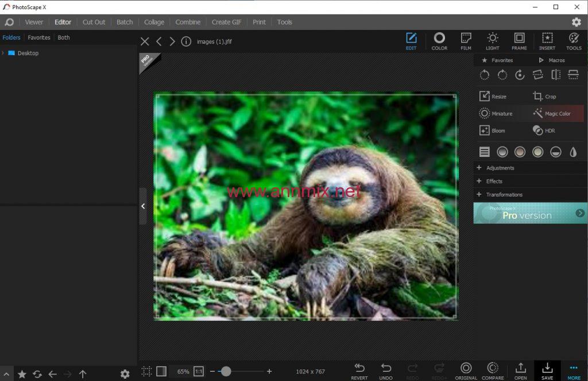Screen dimensions: 588x381
Task: Flip image vertically icon
Action: pos(574,75)
